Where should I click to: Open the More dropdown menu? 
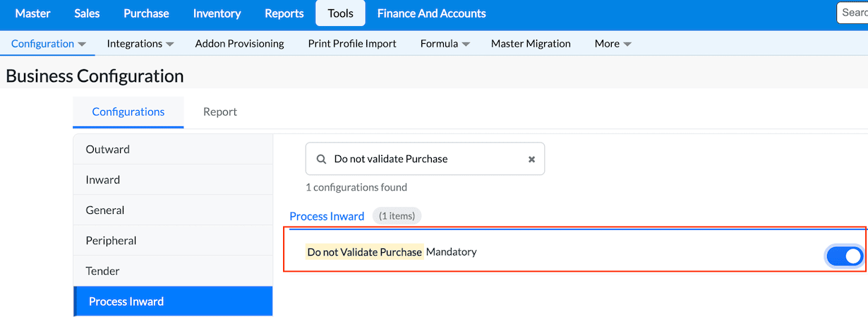click(613, 44)
